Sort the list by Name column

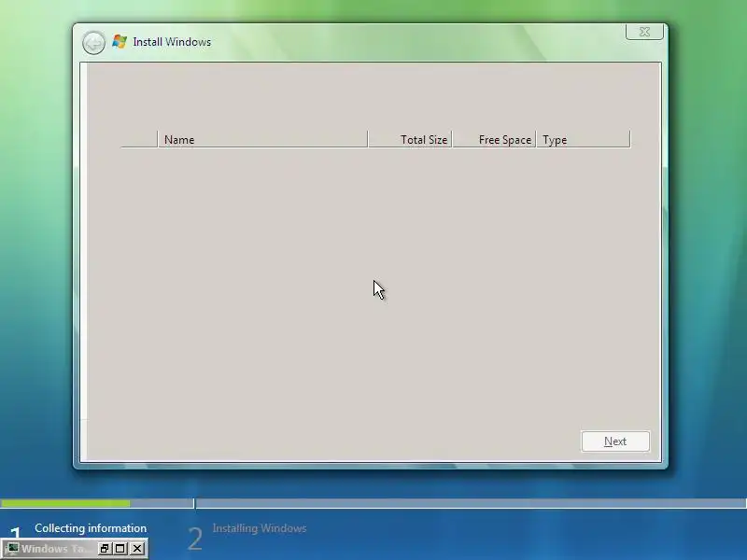click(x=262, y=139)
